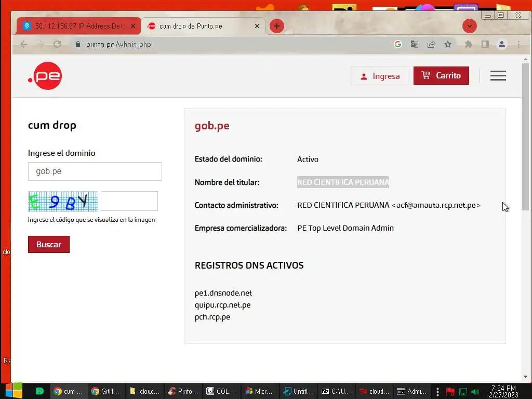Click the .pe logo in the page header

point(45,76)
